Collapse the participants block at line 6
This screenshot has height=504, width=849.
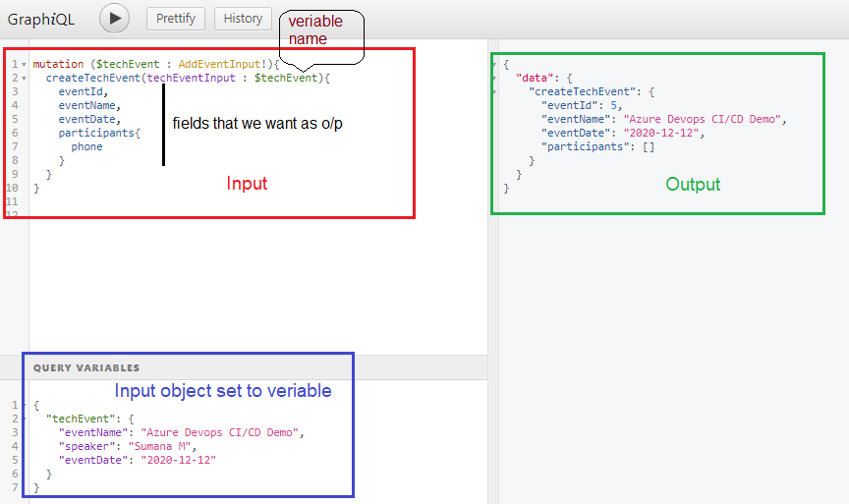coord(24,133)
